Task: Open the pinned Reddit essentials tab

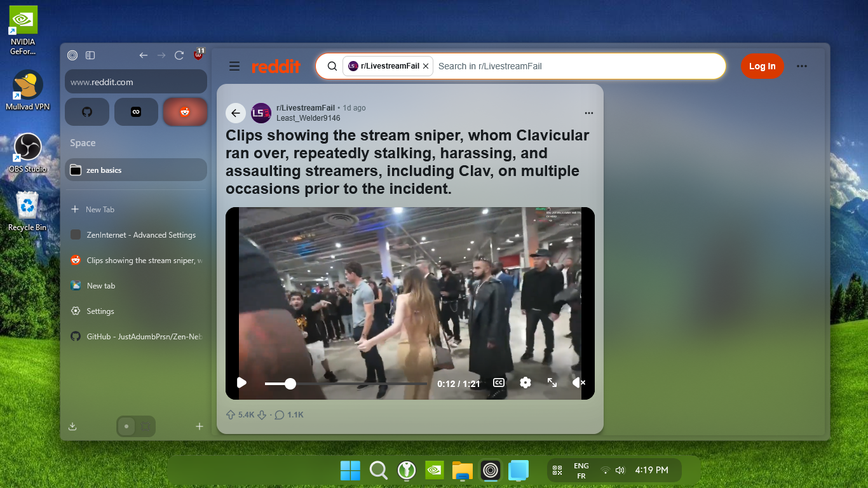Action: pos(185,112)
